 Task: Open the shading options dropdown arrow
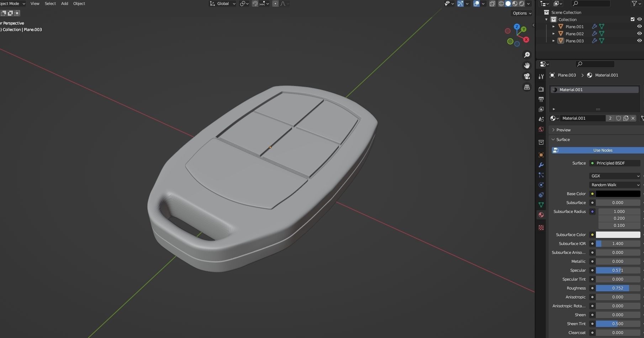[529, 4]
